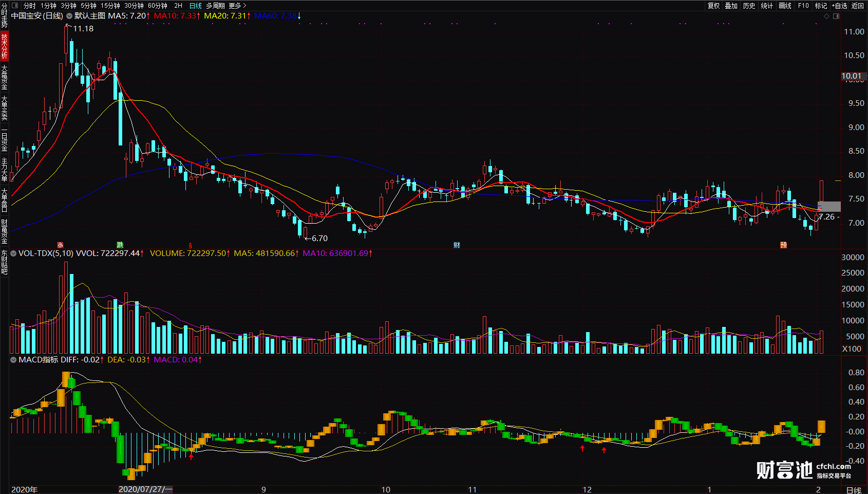Expand the 默认主图 indicator dropdown
The width and height of the screenshot is (868, 494).
point(69,16)
